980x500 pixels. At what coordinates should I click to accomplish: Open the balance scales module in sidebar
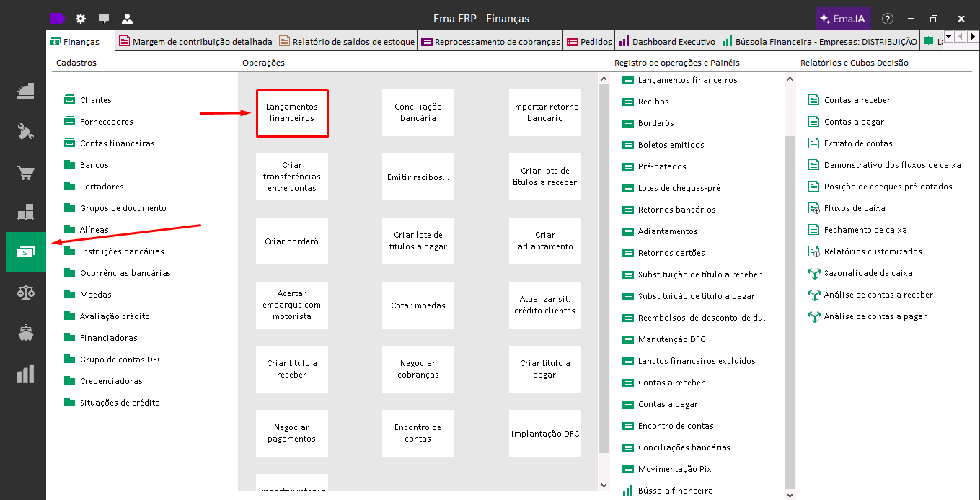click(26, 293)
